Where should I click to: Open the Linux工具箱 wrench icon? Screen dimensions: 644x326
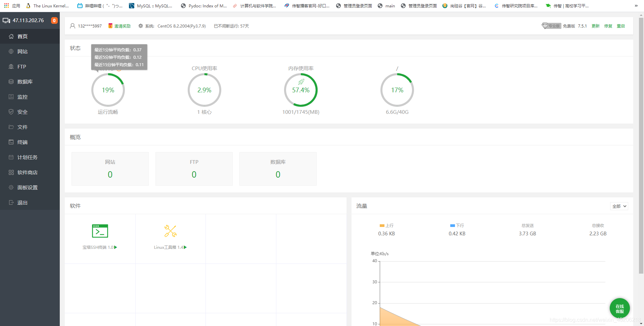point(171,231)
